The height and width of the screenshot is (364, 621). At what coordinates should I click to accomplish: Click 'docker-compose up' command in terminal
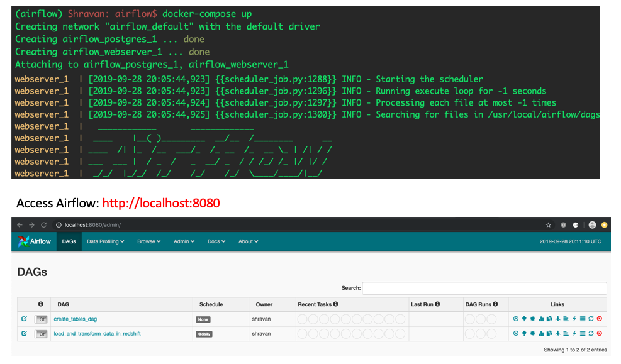(207, 14)
